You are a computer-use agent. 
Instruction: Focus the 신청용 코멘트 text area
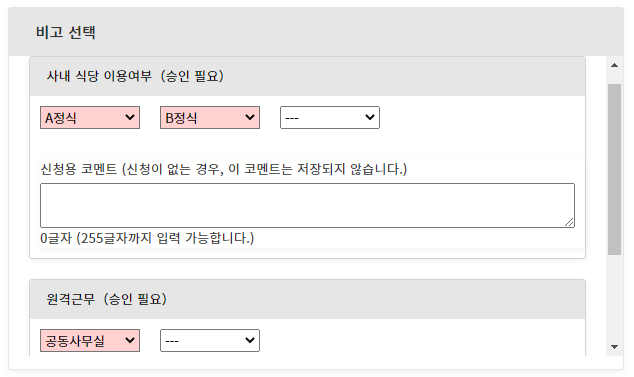tap(307, 205)
